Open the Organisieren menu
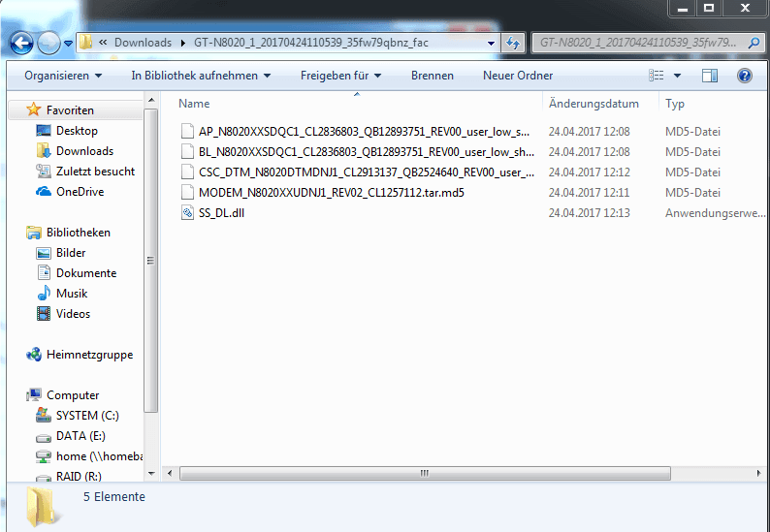Image resolution: width=770 pixels, height=532 pixels. (x=63, y=76)
